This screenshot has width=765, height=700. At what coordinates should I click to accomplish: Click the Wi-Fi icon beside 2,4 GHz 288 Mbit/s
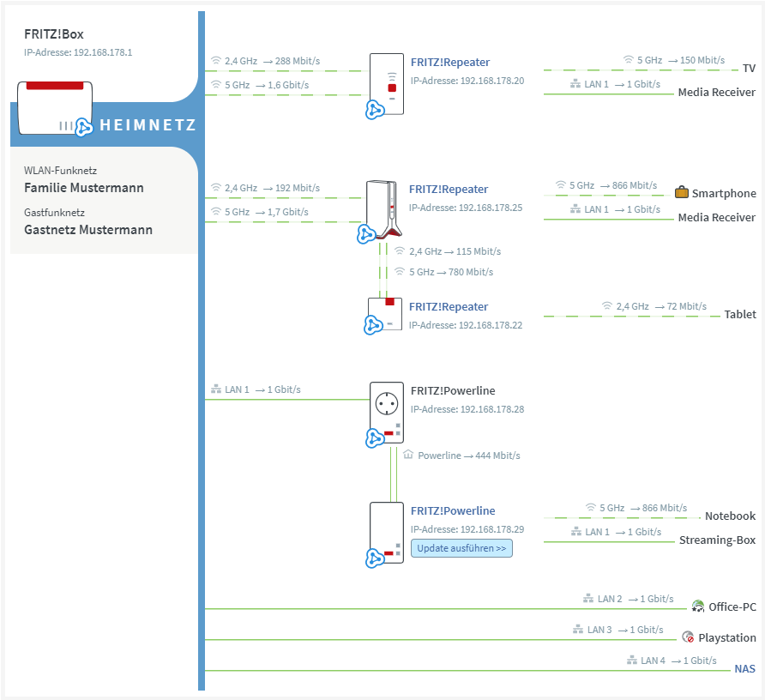[215, 61]
